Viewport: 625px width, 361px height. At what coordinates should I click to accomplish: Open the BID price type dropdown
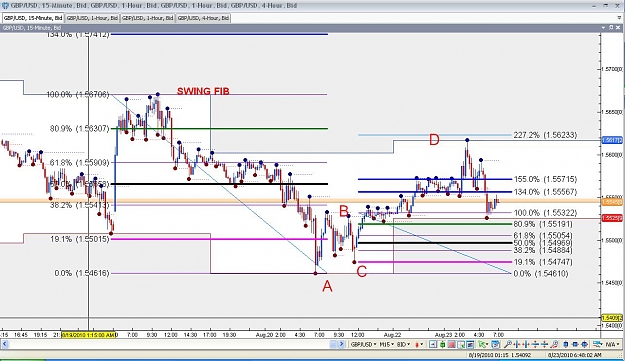(403, 344)
